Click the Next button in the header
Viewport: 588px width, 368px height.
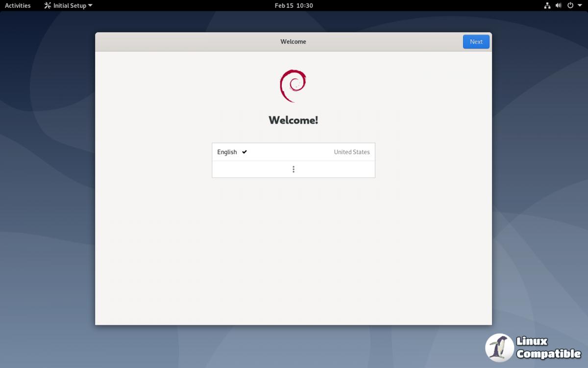coord(476,42)
